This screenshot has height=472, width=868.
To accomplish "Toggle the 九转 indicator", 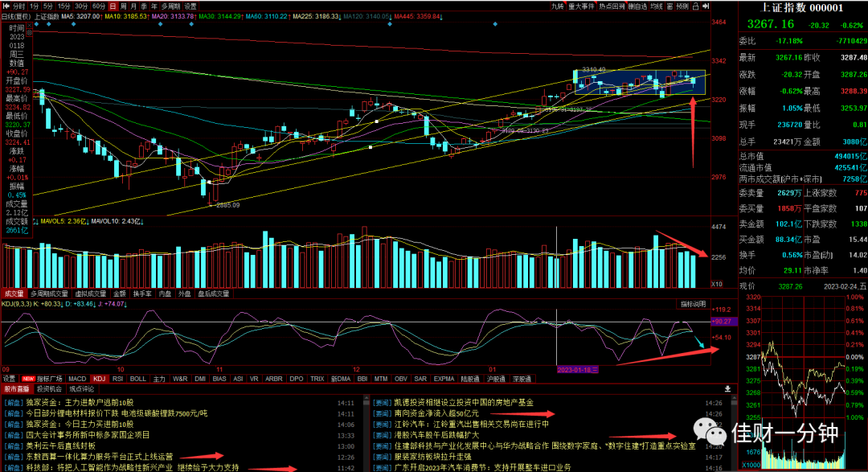I will coord(558,6).
